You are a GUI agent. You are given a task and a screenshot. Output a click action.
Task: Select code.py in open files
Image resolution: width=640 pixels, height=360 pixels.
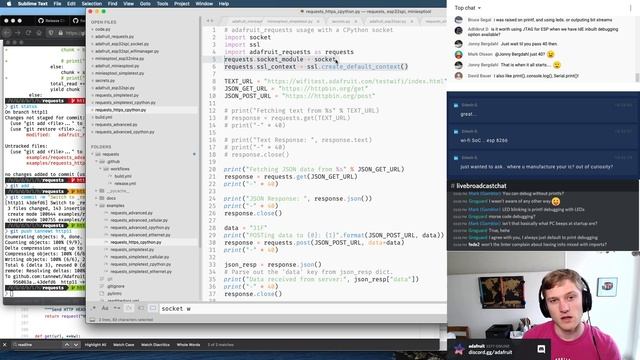pos(103,29)
